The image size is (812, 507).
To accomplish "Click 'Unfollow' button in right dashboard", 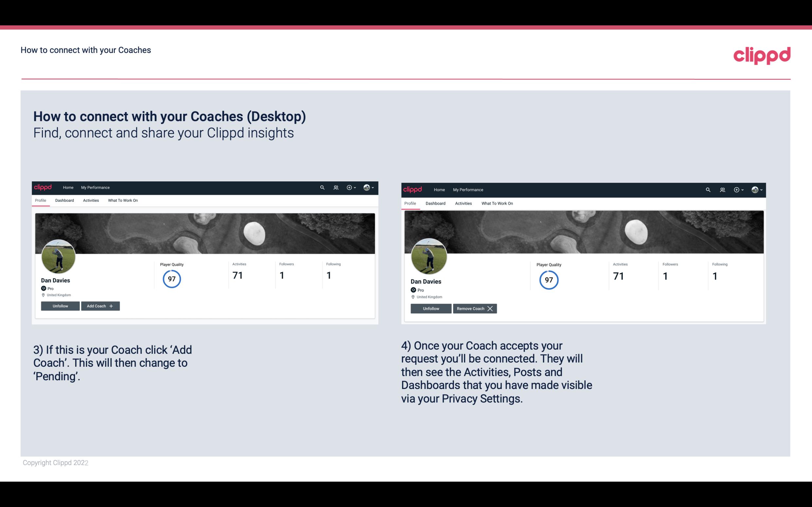I will [x=431, y=308].
